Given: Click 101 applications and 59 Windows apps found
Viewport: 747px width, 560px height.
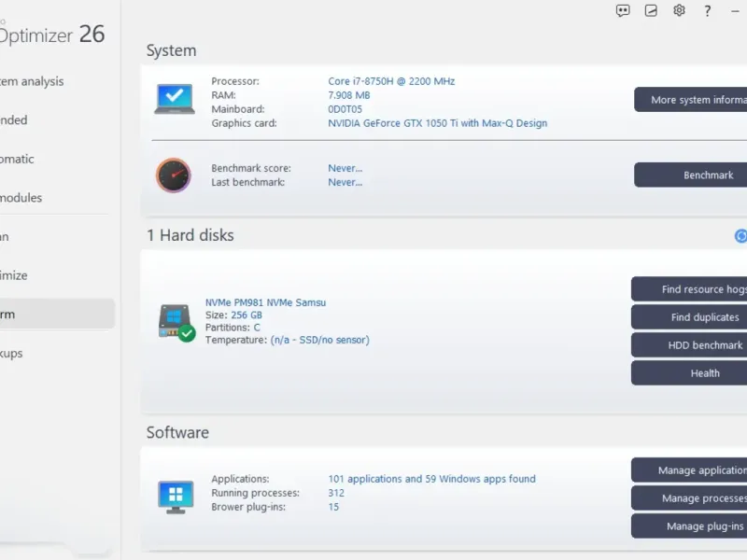Looking at the screenshot, I should pos(431,479).
